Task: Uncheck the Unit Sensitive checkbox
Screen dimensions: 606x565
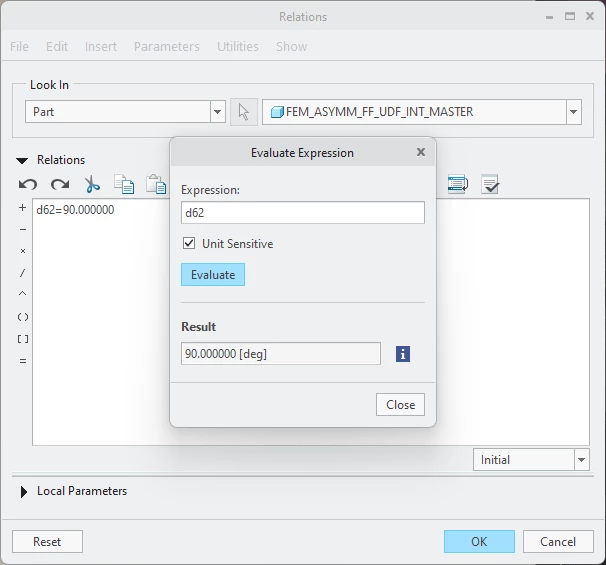Action: pos(189,243)
